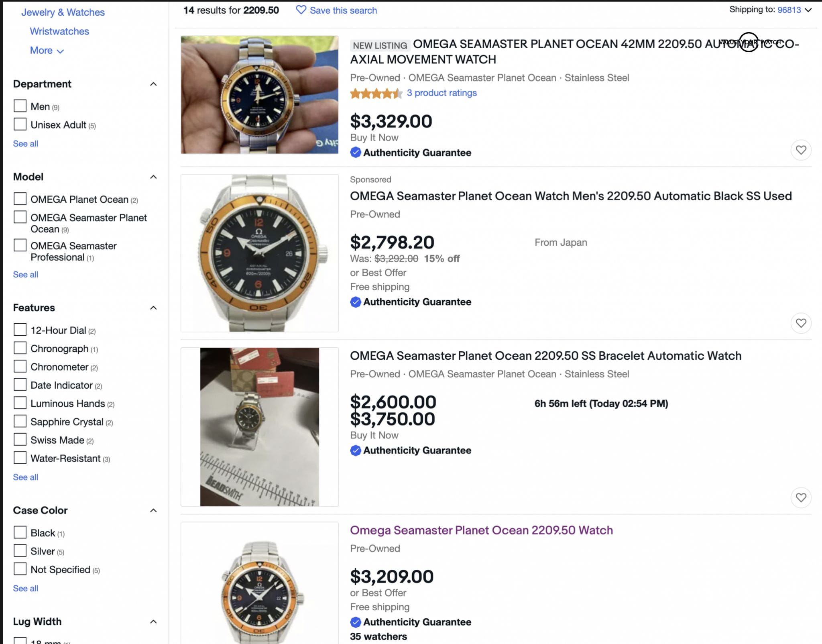Open the 3 product ratings link
Image resolution: width=822 pixels, height=644 pixels.
441,93
